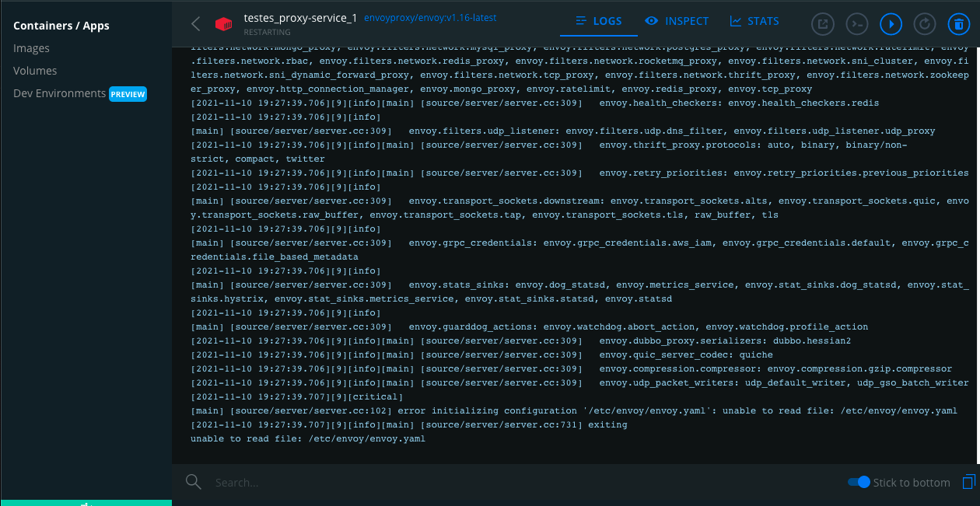Disable the Stick to bottom toggle
Screen dimensions: 980x506
coord(859,482)
